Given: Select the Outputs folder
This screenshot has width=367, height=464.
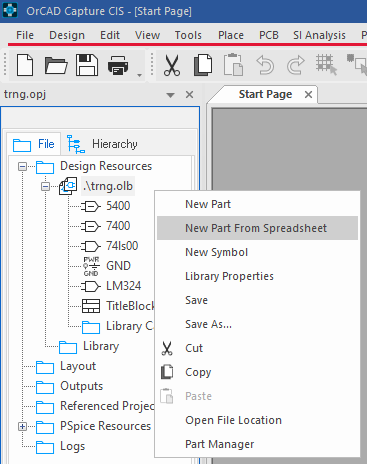Looking at the screenshot, I should pos(82,386).
